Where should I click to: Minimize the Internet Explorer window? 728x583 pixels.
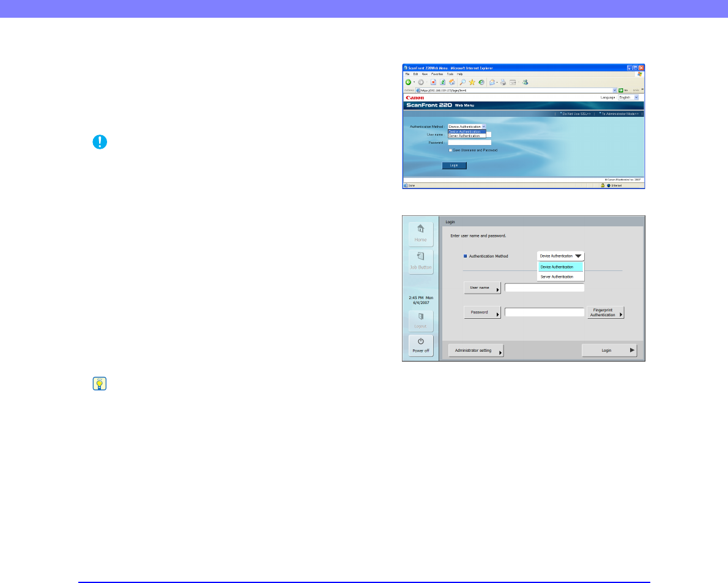pos(629,68)
